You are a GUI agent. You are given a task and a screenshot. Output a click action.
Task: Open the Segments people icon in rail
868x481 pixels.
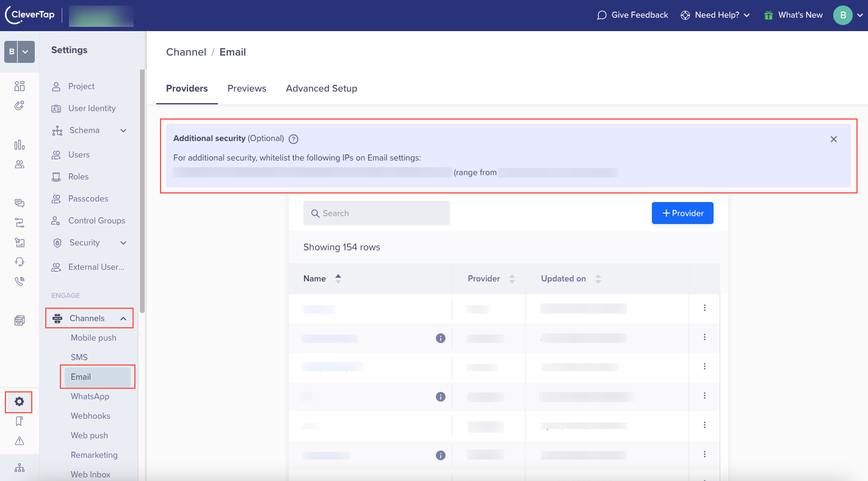pos(20,164)
